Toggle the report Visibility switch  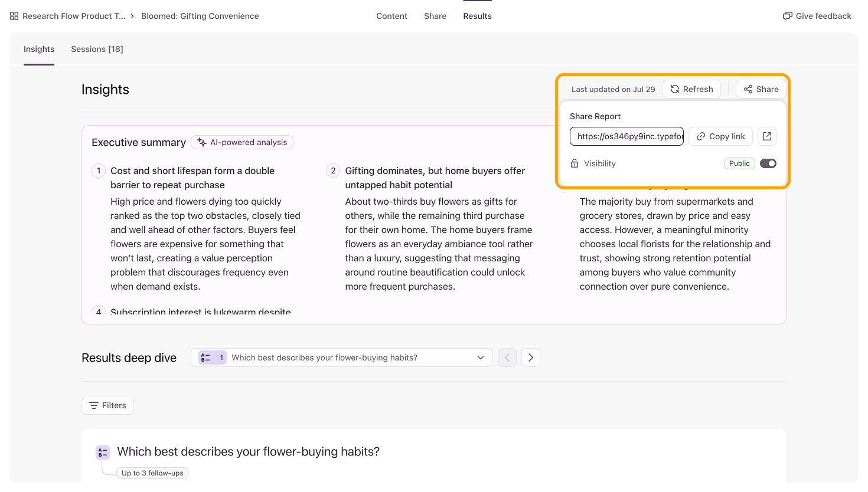[768, 163]
